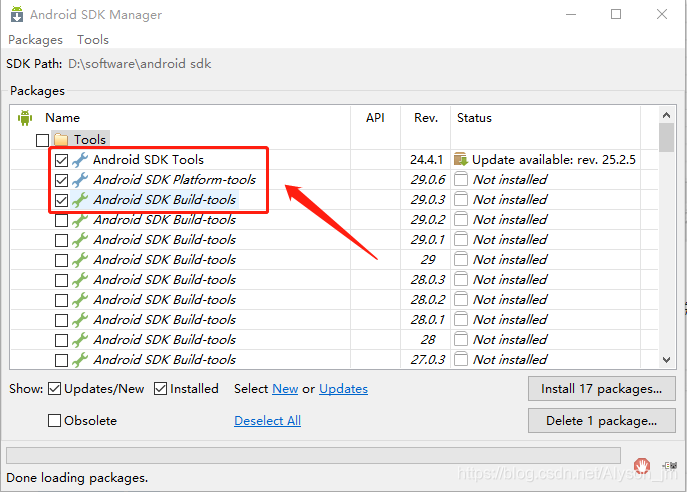Click the Updates link
The image size is (687, 492).
[344, 389]
